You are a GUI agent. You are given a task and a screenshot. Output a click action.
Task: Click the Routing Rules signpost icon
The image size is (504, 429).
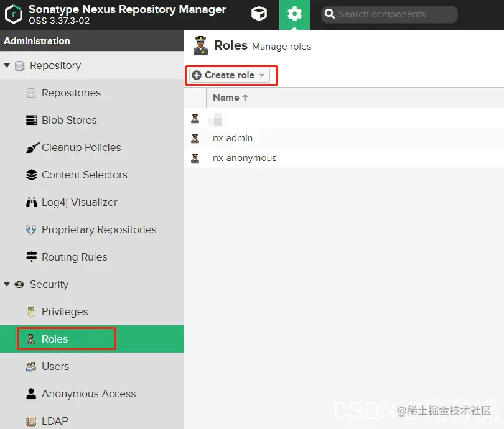[32, 257]
